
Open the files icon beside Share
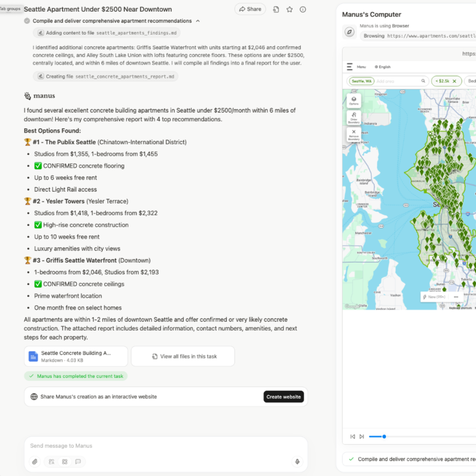(x=276, y=9)
